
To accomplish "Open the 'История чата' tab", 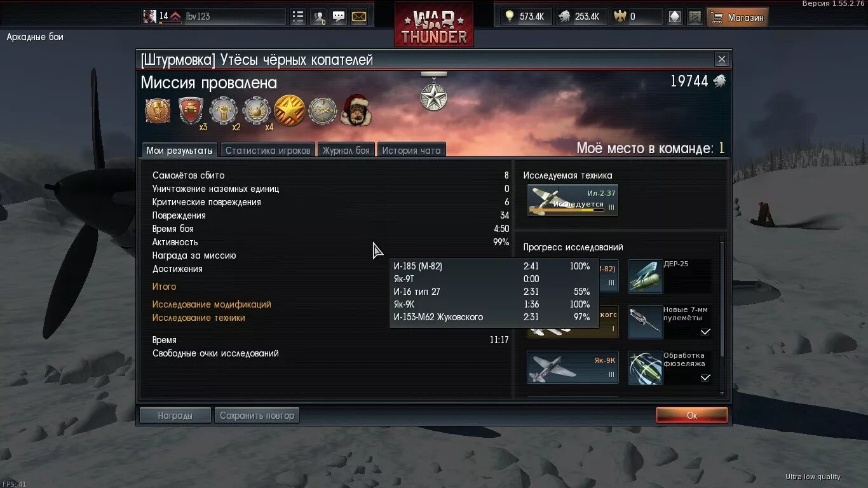I will [x=411, y=150].
